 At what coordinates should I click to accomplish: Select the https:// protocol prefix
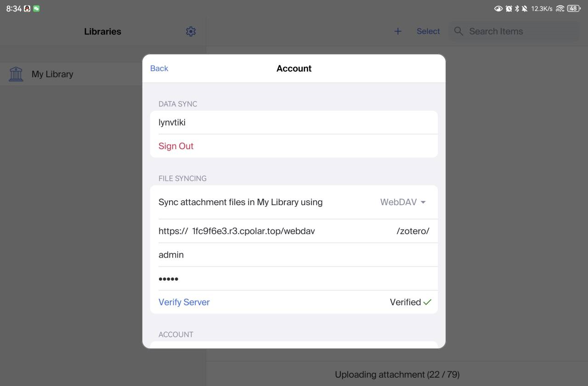coord(173,231)
